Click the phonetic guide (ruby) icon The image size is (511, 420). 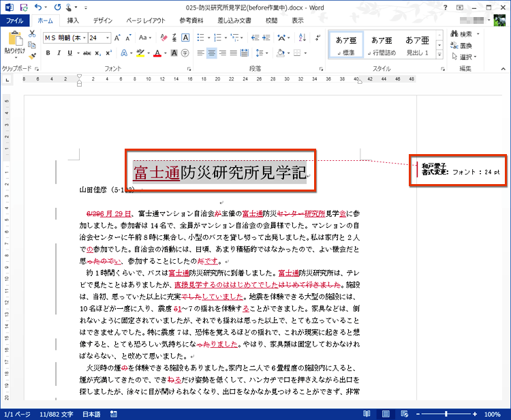click(x=174, y=37)
